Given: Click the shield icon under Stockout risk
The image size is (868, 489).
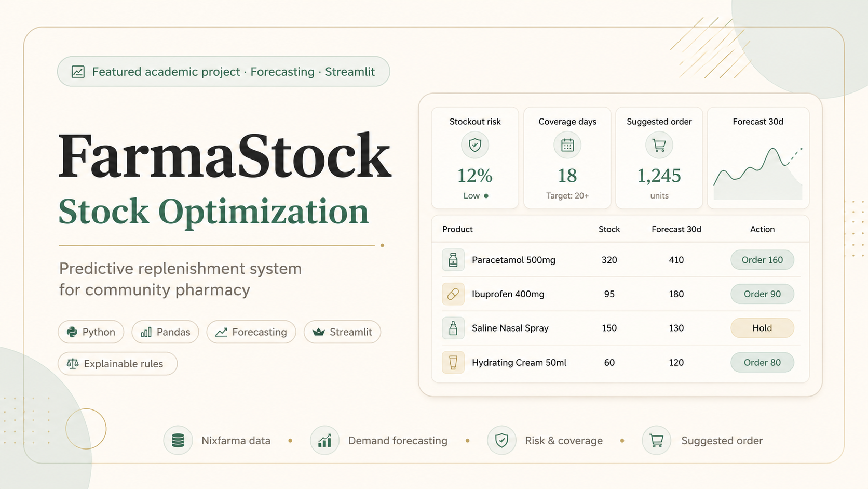Looking at the screenshot, I should (475, 145).
